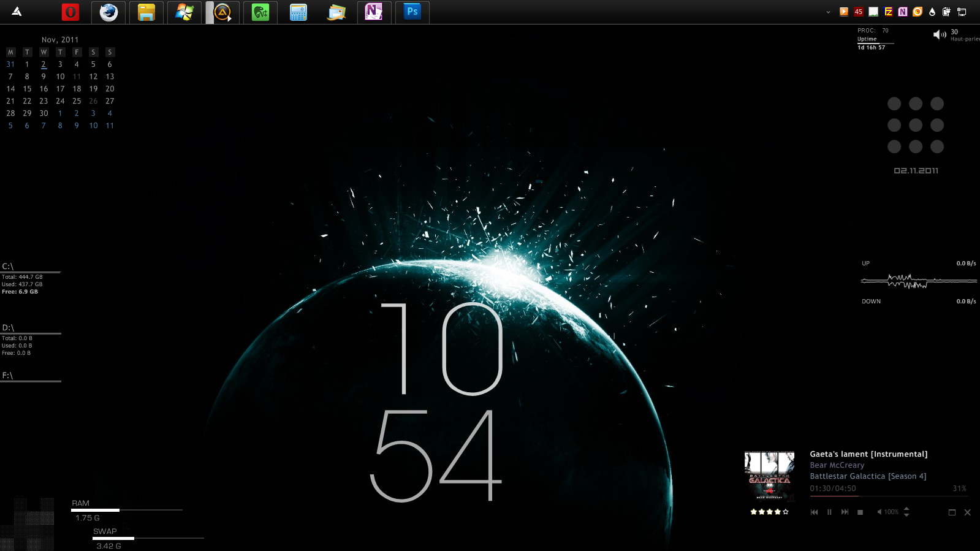Expand hidden system tray icons chevron
Image resolution: width=980 pixels, height=551 pixels.
[829, 12]
